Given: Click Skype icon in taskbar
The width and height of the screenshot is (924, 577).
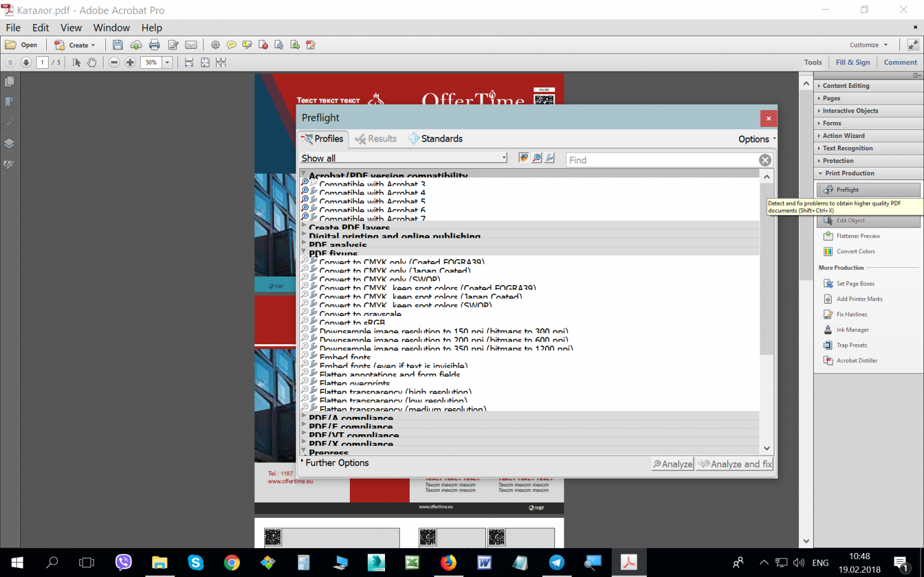Looking at the screenshot, I should [x=196, y=562].
